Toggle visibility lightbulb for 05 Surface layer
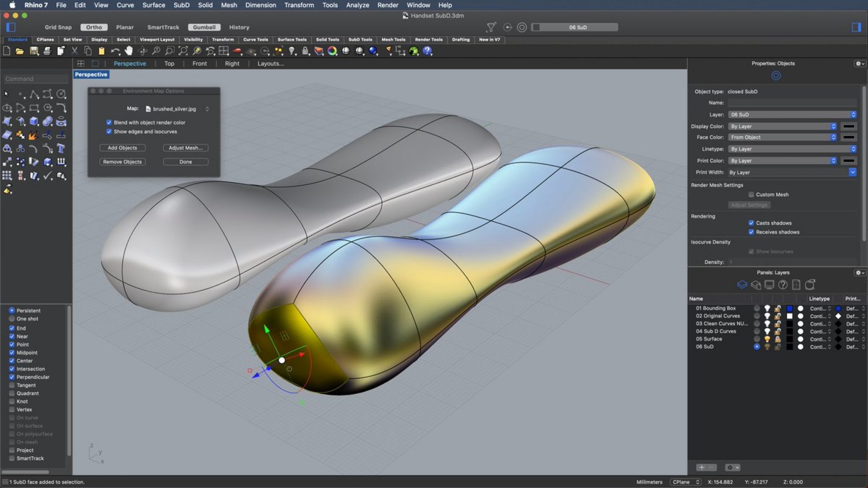Image resolution: width=868 pixels, height=488 pixels. (x=767, y=339)
